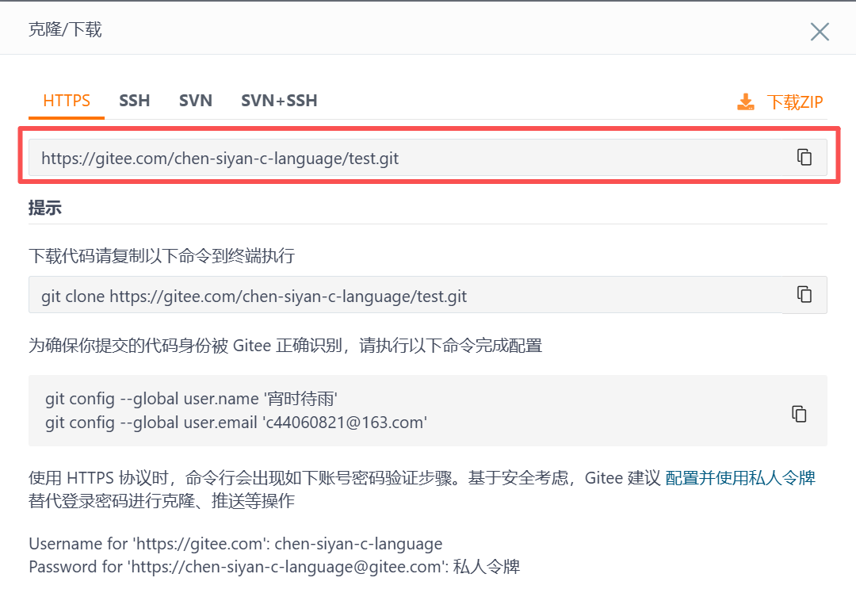The height and width of the screenshot is (616, 856).
Task: Copy the git config commands
Action: [x=799, y=414]
